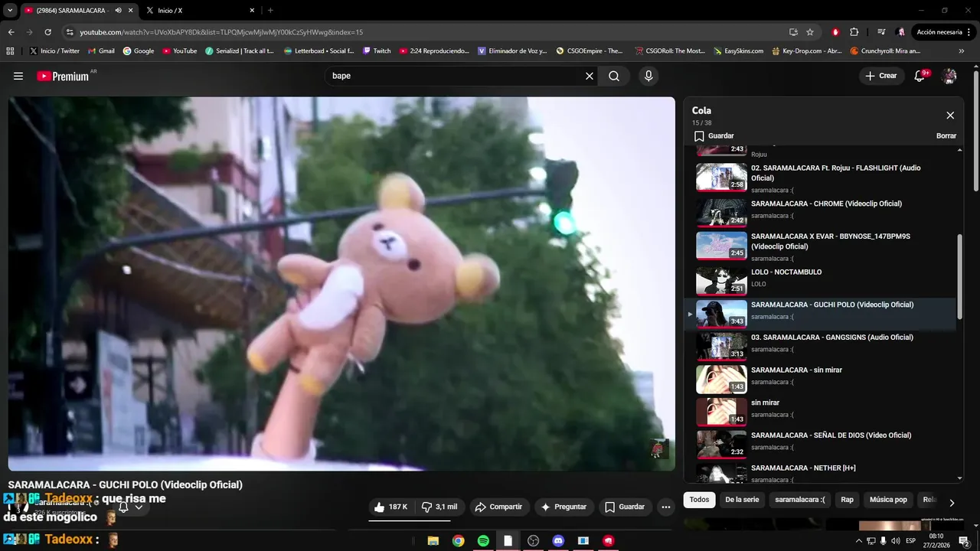980x551 pixels.
Task: Go to YouTube Premium home logo
Action: [63, 76]
